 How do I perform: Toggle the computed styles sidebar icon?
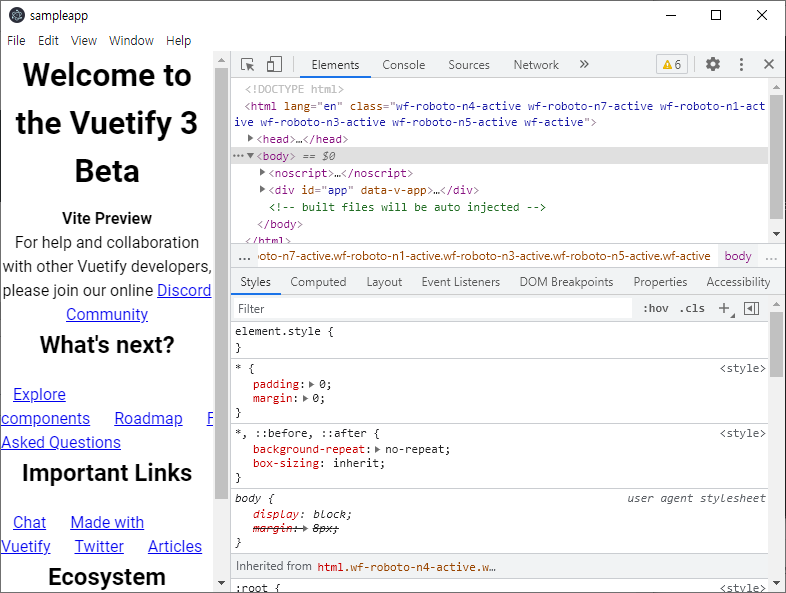[751, 308]
